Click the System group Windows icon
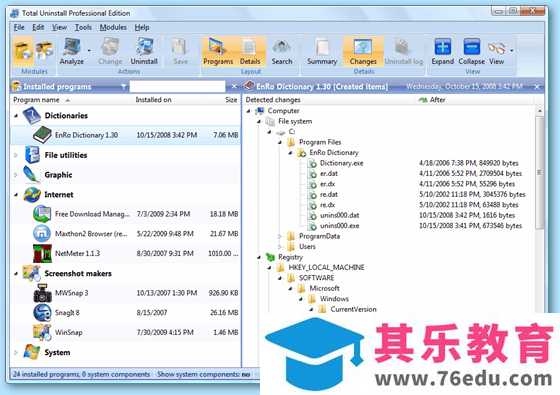560x395 pixels. pos(31,352)
